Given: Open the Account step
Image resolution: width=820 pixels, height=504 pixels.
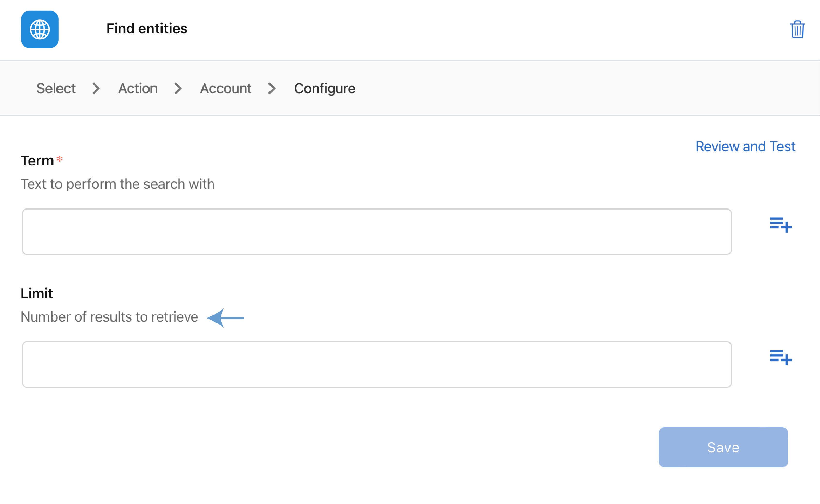Looking at the screenshot, I should (226, 88).
